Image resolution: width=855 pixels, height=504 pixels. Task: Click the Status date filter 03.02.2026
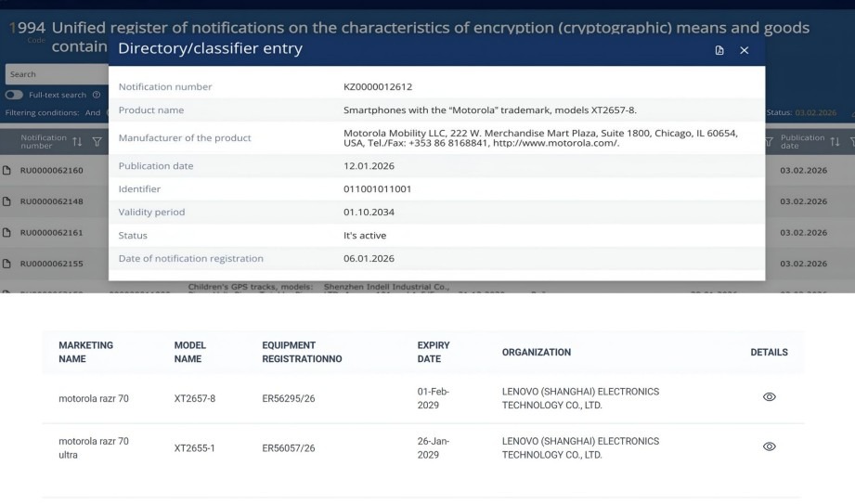coord(815,113)
